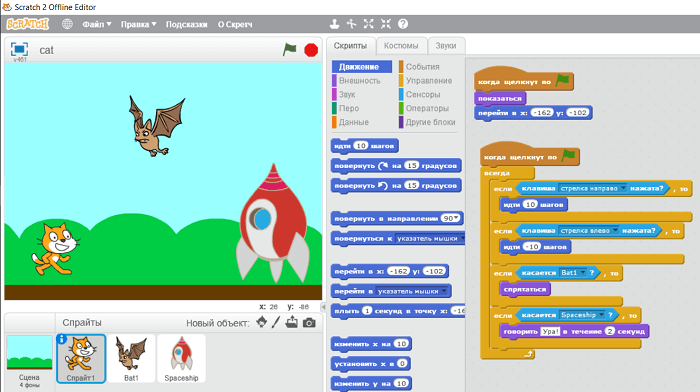Image resolution: width=700 pixels, height=392 pixels.
Task: Open the Файл menu
Action: click(x=96, y=25)
